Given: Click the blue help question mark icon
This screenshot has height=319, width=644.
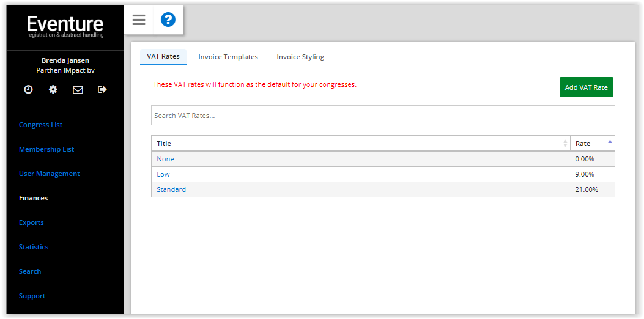Looking at the screenshot, I should click(168, 20).
